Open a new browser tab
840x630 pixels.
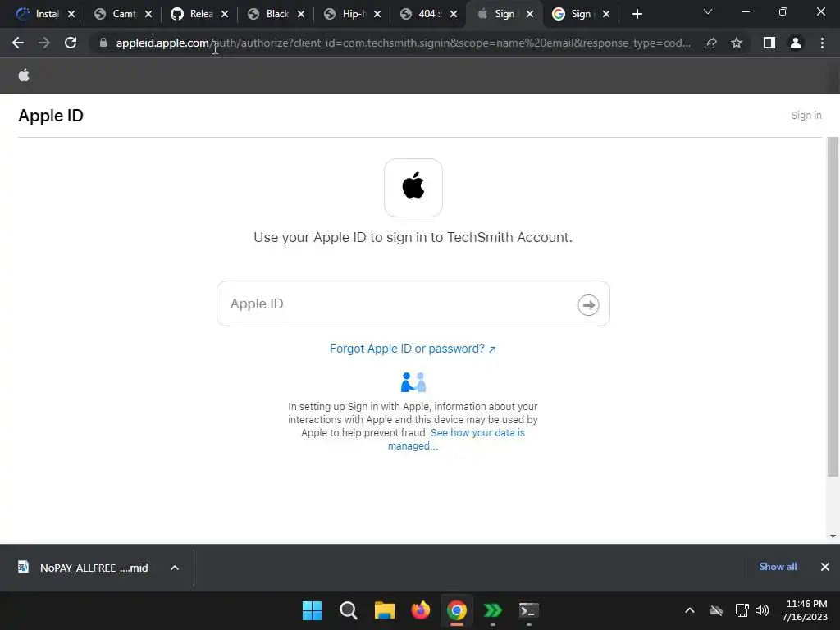[x=637, y=14]
